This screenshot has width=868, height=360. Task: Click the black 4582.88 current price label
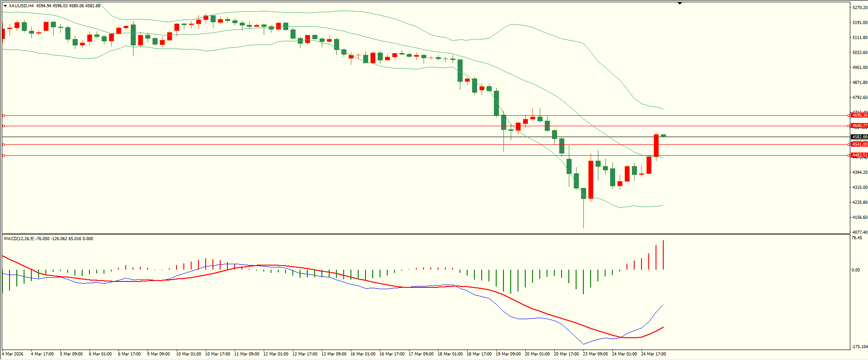coord(859,137)
